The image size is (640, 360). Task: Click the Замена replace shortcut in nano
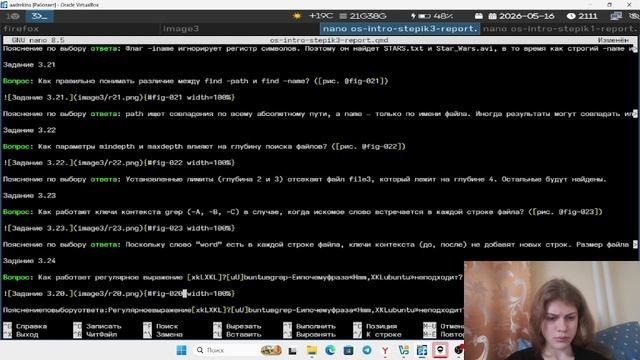tap(163, 334)
